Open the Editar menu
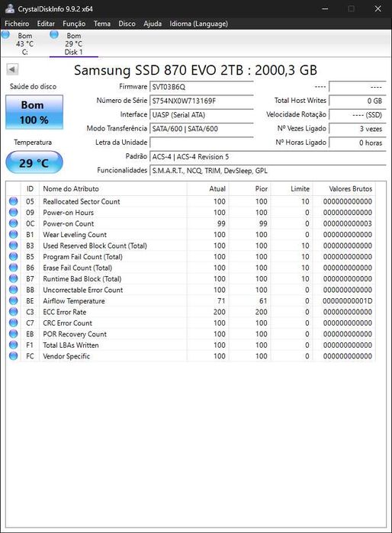Image resolution: width=392 pixels, height=533 pixels. pyautogui.click(x=46, y=24)
